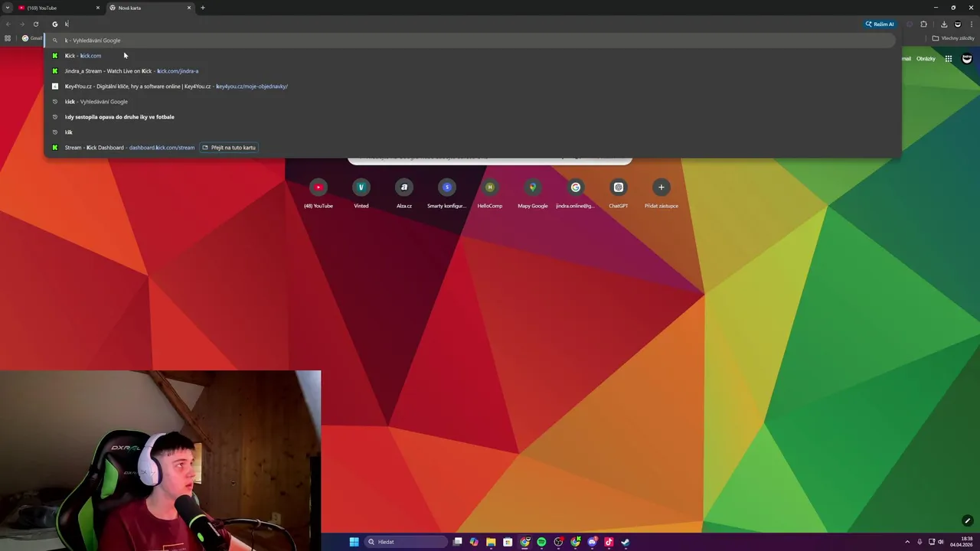This screenshot has height=551, width=980.
Task: Open the Extensions puzzle icon
Action: coord(923,24)
